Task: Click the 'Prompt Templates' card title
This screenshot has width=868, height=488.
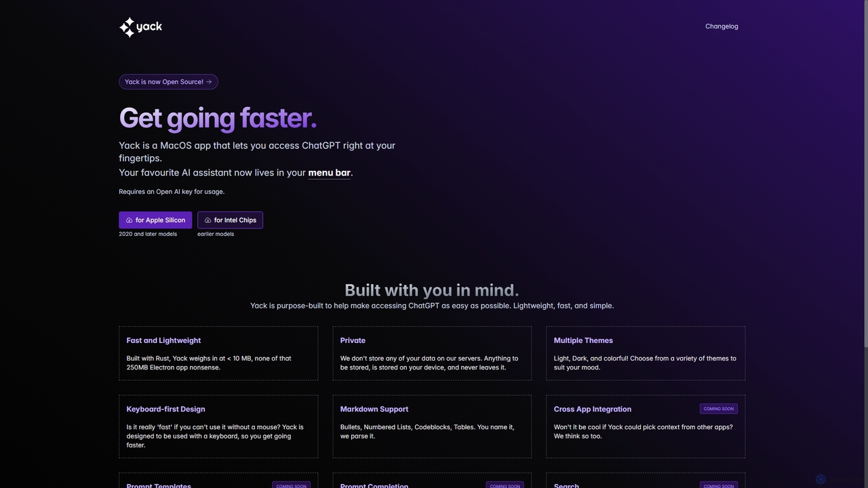Action: (159, 486)
